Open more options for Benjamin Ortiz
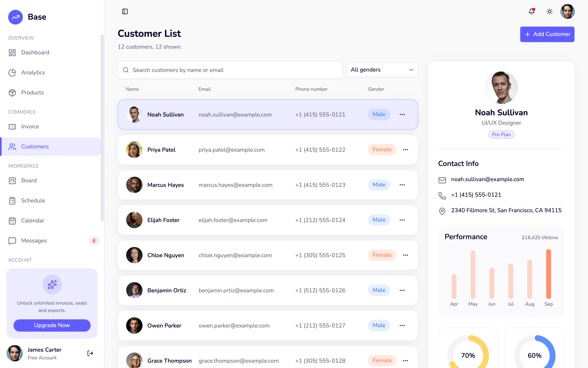 pos(402,290)
